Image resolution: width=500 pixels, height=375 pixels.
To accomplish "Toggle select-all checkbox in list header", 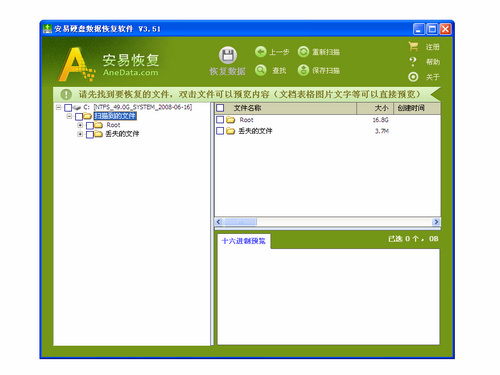I will [x=220, y=108].
